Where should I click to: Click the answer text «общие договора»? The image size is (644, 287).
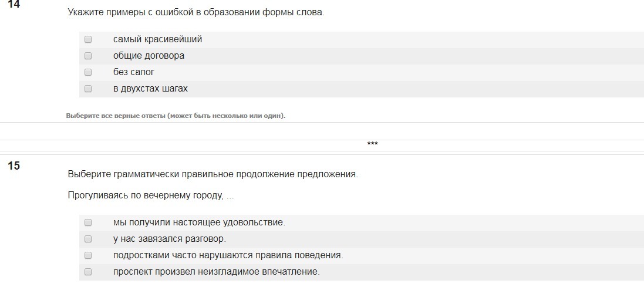(x=149, y=56)
